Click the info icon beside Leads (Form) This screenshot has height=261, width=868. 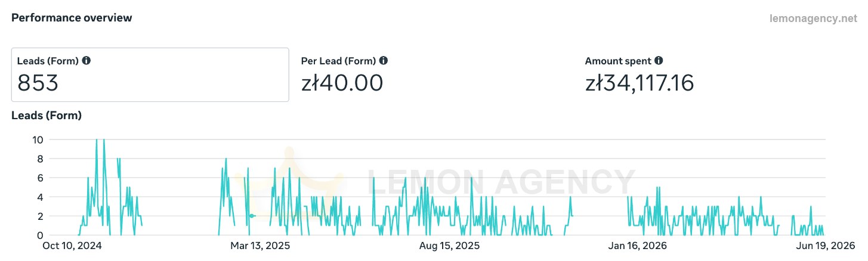[87, 61]
